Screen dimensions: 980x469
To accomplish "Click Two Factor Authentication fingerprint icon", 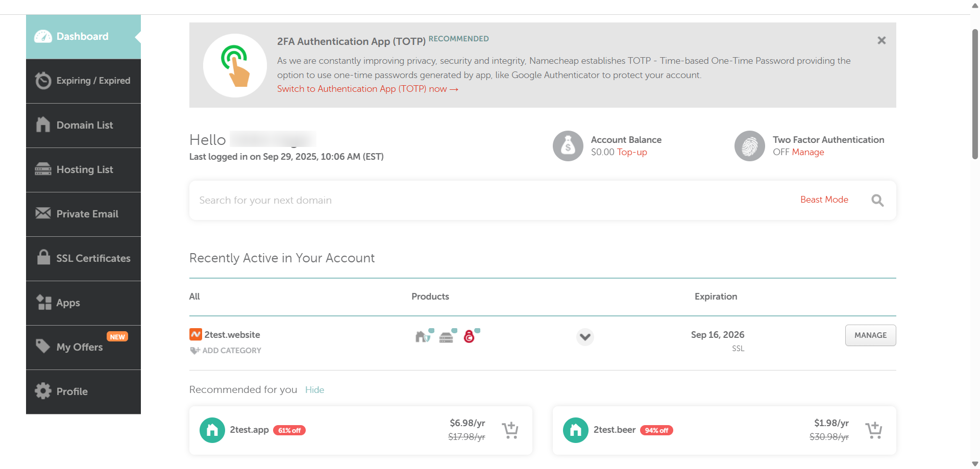I will [x=749, y=146].
